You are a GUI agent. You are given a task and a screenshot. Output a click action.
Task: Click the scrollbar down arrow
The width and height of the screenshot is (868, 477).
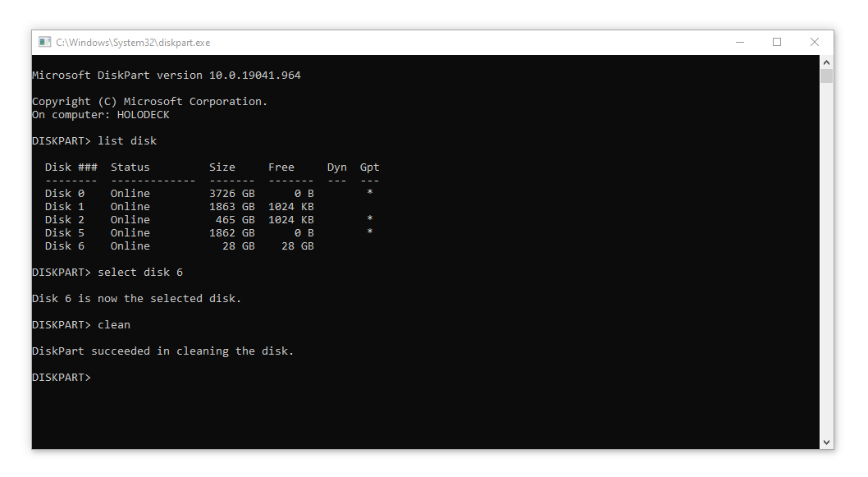(826, 441)
